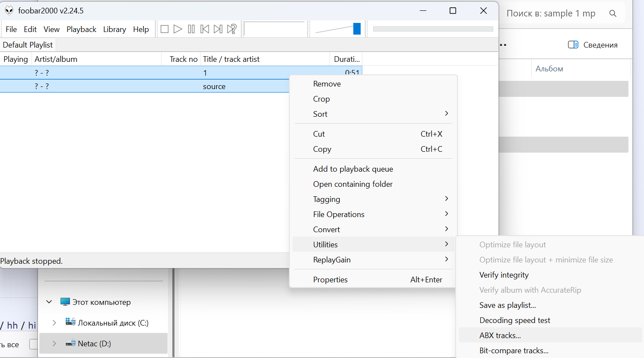Select the Netac (D:) drive in Explorer
Viewport: 644px width, 358px height.
pyautogui.click(x=103, y=343)
